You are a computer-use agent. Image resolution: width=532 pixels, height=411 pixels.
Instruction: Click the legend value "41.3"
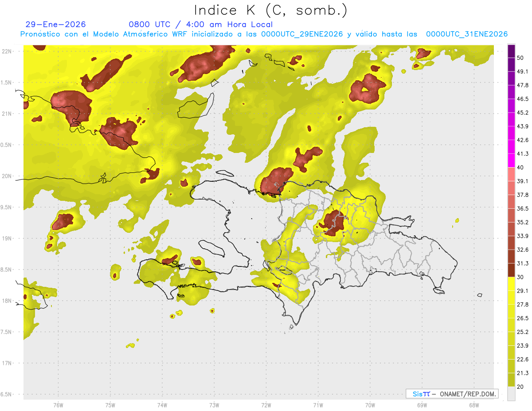point(523,154)
